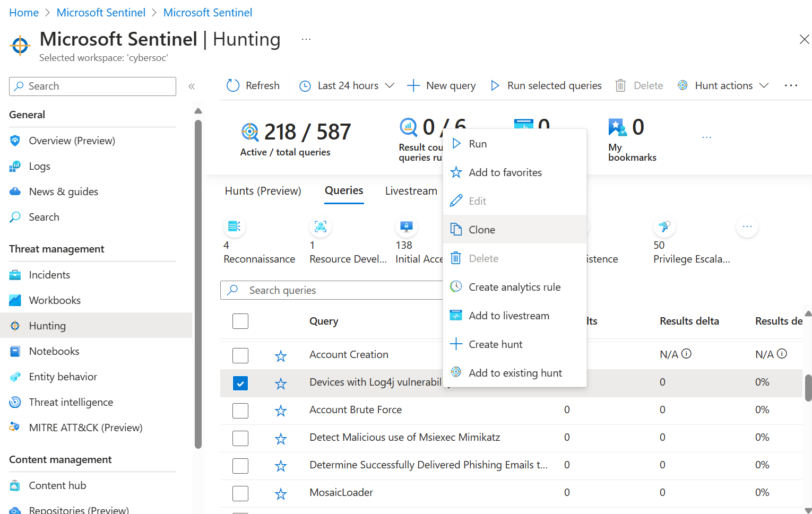
Task: Click the Reconnaissance tactic icon
Action: pyautogui.click(x=234, y=226)
